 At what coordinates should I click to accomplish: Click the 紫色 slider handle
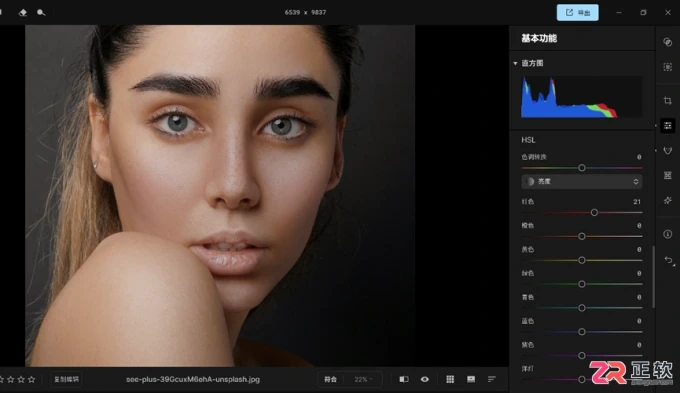point(582,356)
